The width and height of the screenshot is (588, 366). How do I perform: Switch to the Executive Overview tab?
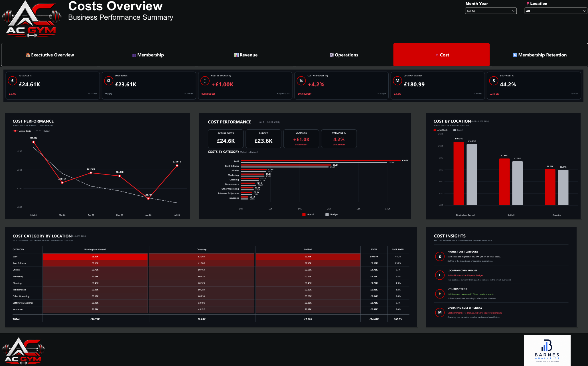(50, 55)
